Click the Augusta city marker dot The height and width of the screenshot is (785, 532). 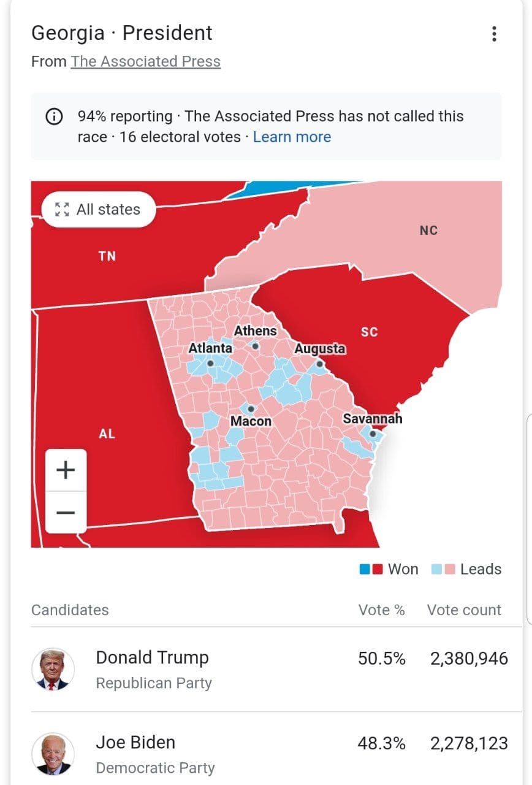[319, 364]
